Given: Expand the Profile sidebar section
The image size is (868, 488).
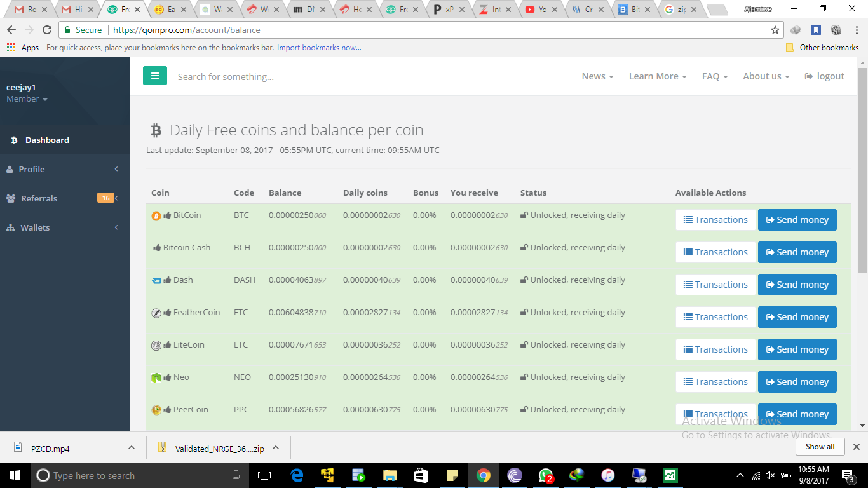Looking at the screenshot, I should pos(65,169).
